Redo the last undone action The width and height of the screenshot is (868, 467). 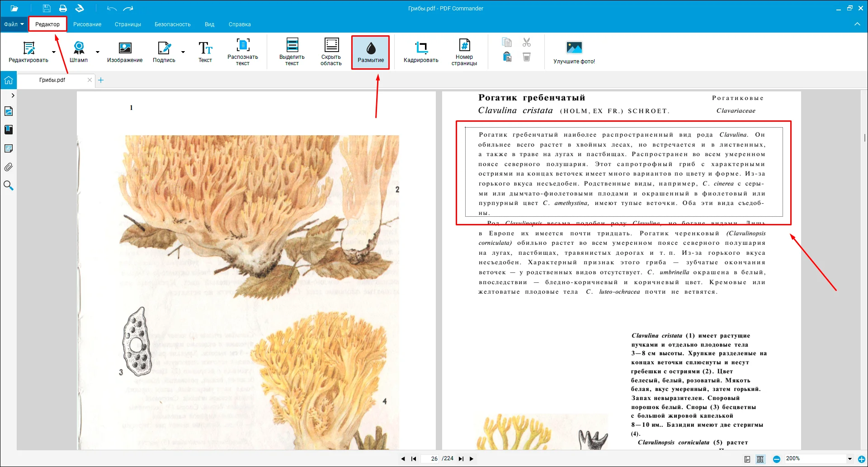[128, 9]
